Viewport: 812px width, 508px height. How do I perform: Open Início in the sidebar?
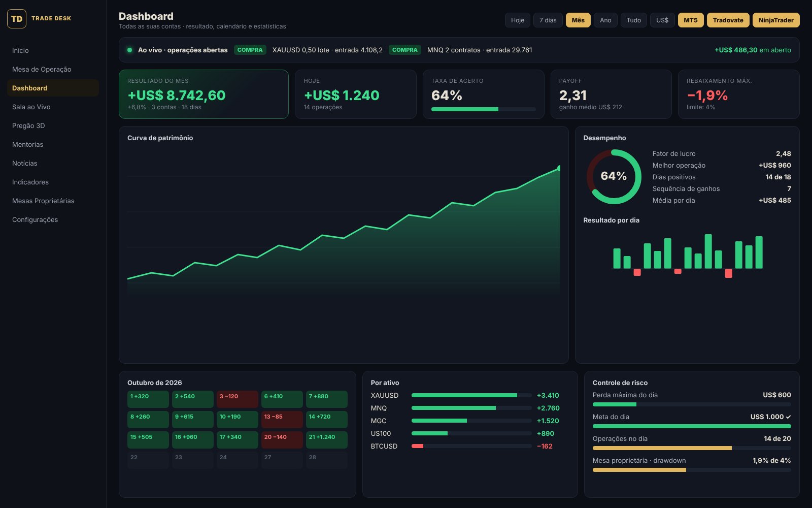[53, 50]
